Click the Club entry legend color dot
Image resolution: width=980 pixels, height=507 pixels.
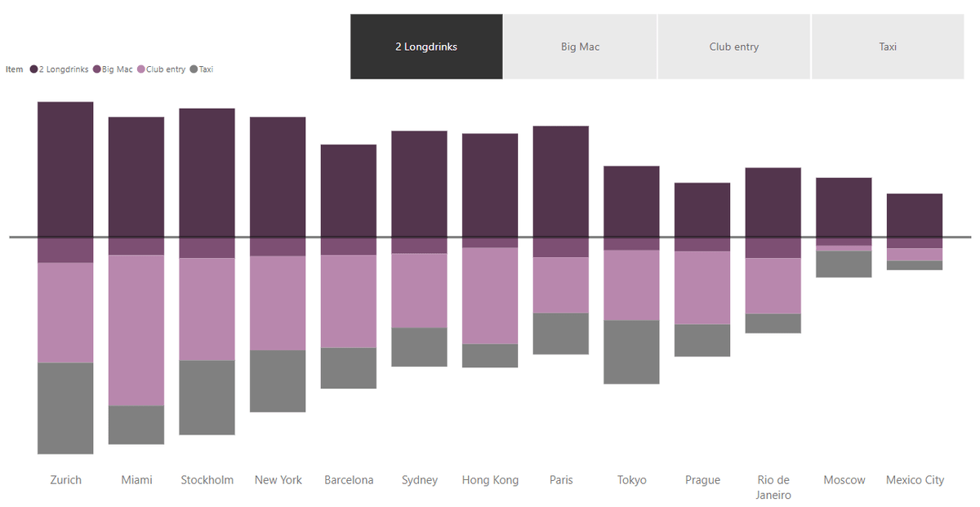point(141,69)
